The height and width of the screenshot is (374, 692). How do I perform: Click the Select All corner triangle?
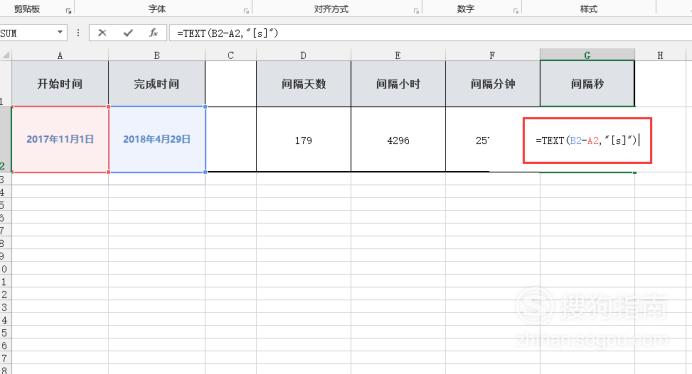(6, 55)
